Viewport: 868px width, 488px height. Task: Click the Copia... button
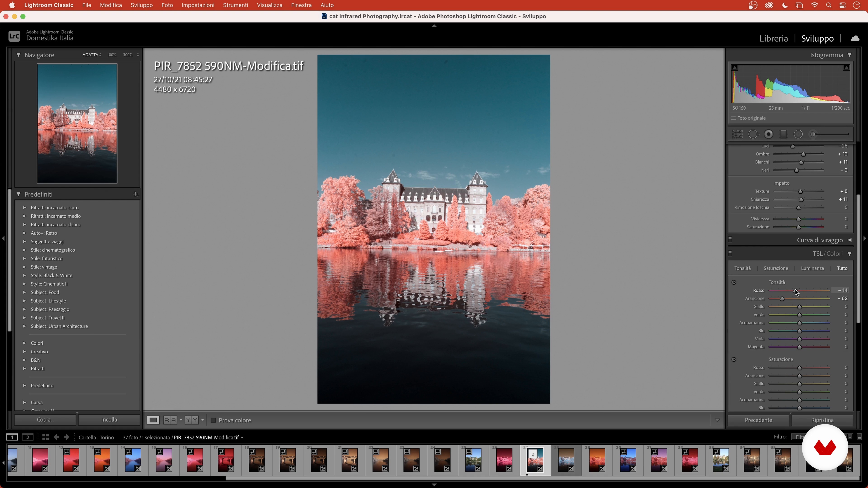click(x=45, y=420)
